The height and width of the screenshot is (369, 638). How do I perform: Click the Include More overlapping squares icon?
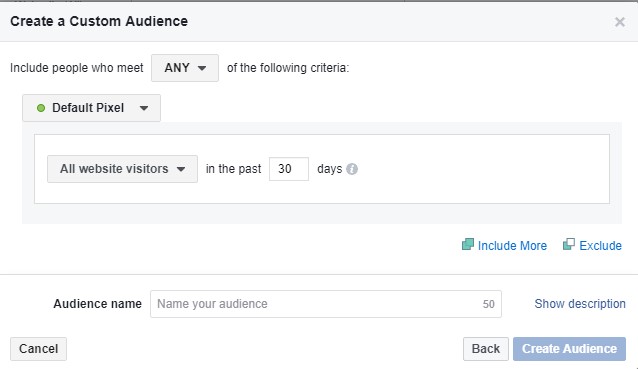coord(468,244)
